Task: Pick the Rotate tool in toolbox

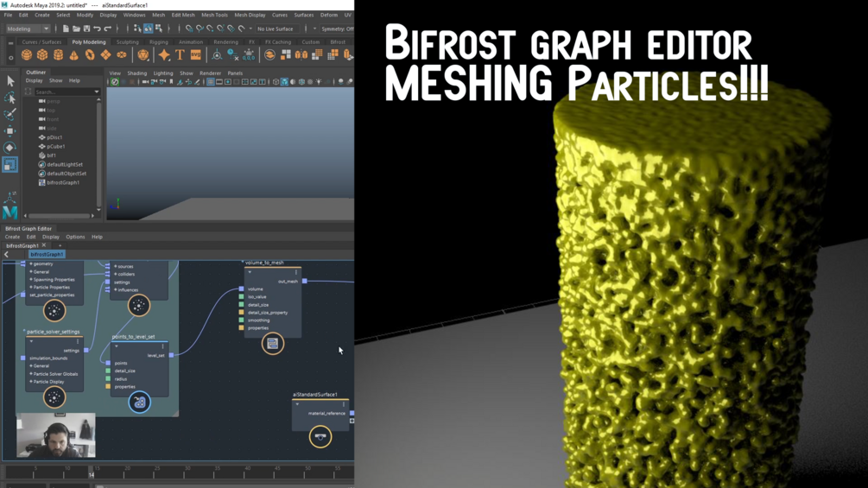Action: click(x=10, y=148)
